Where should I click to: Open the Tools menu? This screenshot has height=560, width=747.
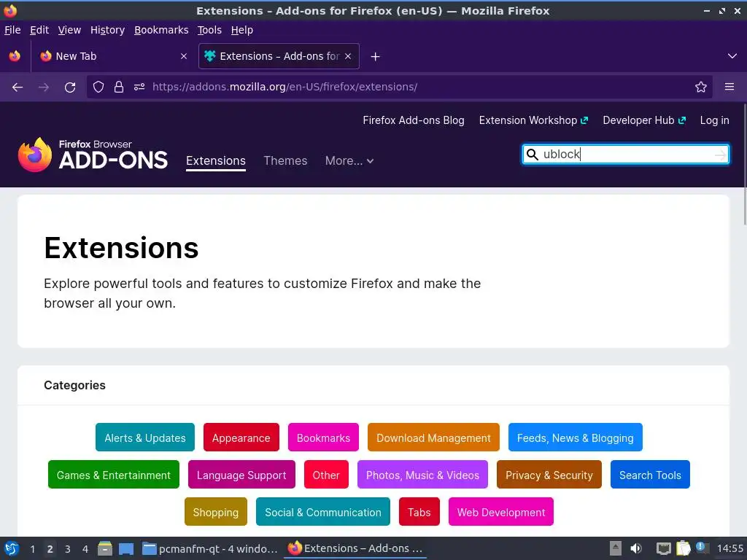[209, 30]
